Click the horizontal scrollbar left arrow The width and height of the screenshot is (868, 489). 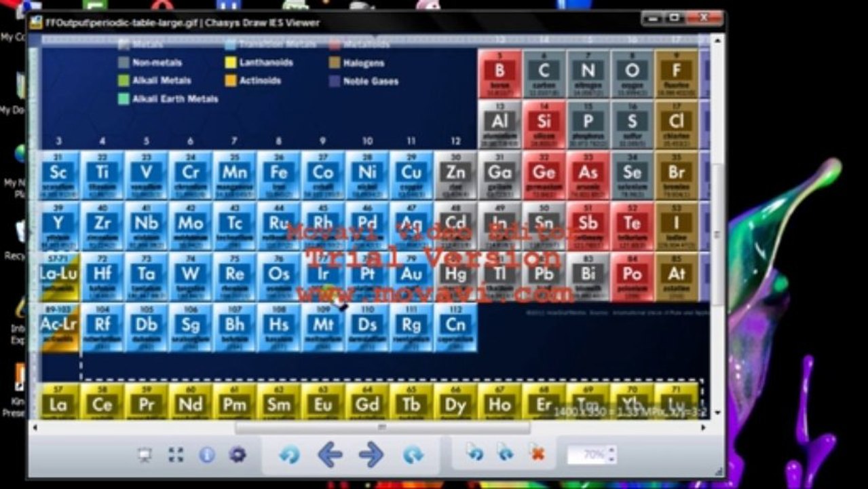point(35,427)
